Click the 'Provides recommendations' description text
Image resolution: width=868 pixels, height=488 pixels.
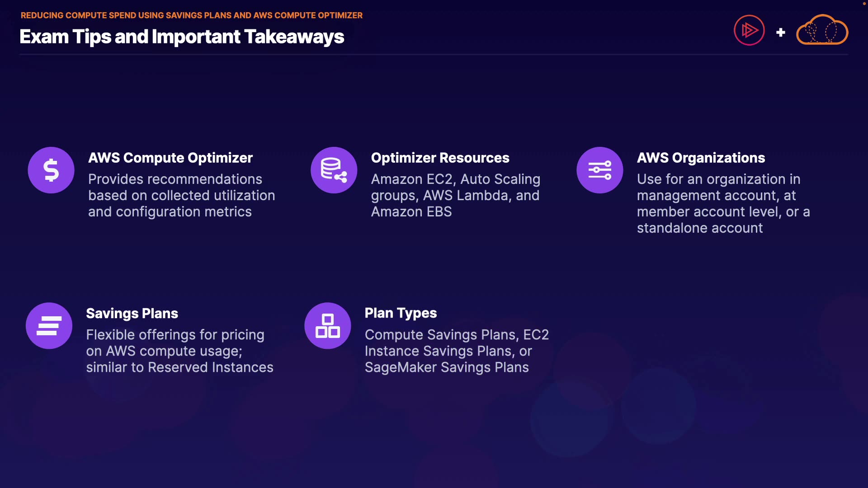[x=181, y=195]
